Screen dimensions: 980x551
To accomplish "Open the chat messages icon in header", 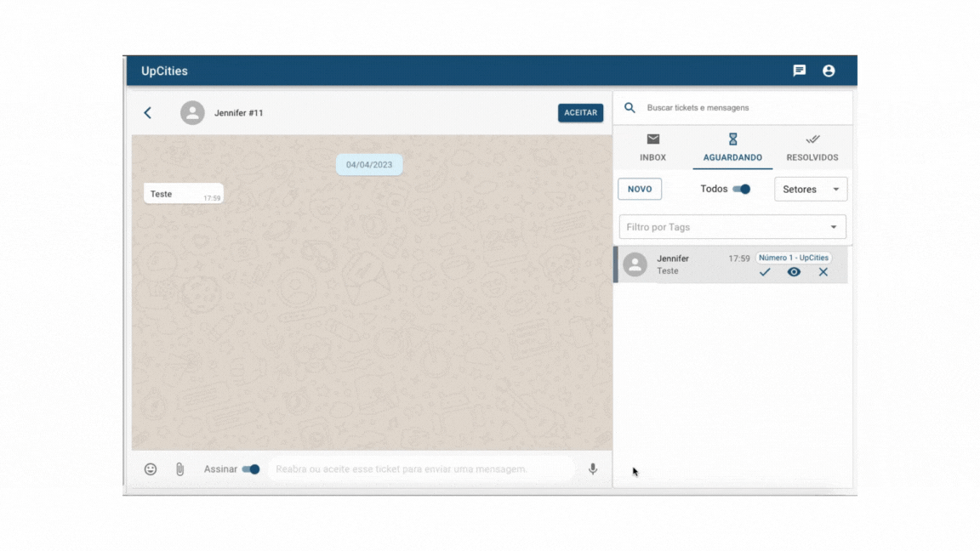I will point(799,71).
